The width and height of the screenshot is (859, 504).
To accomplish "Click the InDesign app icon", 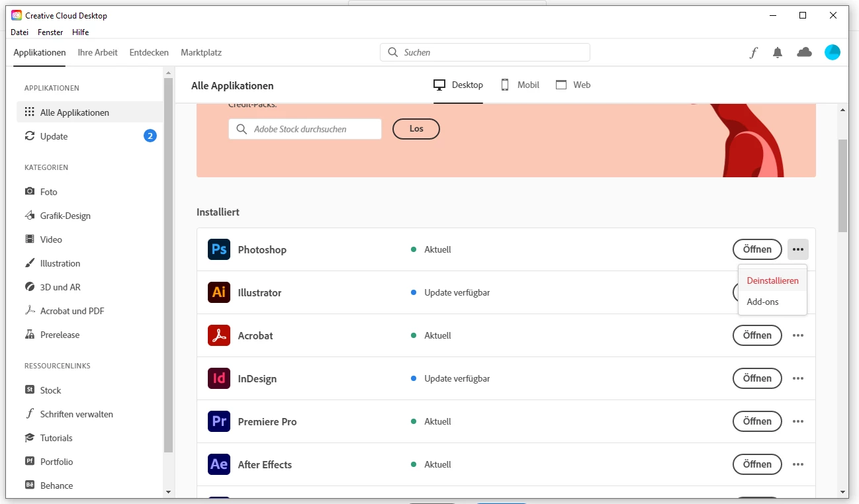I will (x=219, y=378).
